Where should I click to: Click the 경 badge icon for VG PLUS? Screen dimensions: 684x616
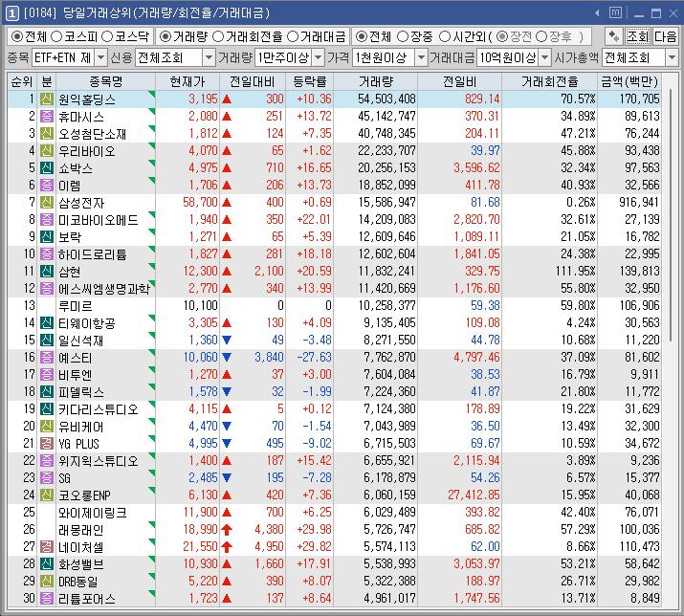pos(47,443)
